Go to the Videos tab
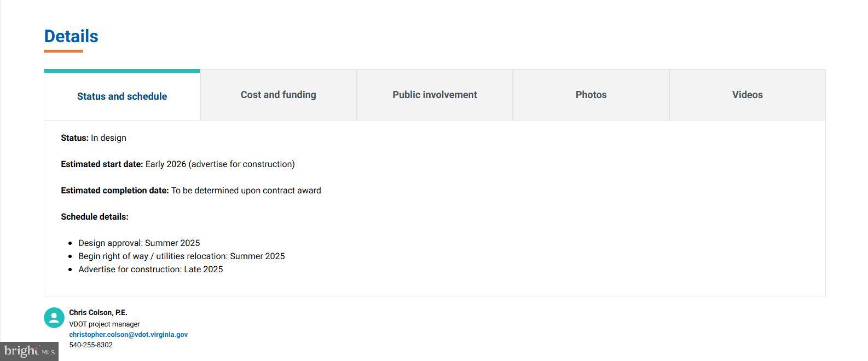Screen dimensions: 868x361 click(747, 95)
